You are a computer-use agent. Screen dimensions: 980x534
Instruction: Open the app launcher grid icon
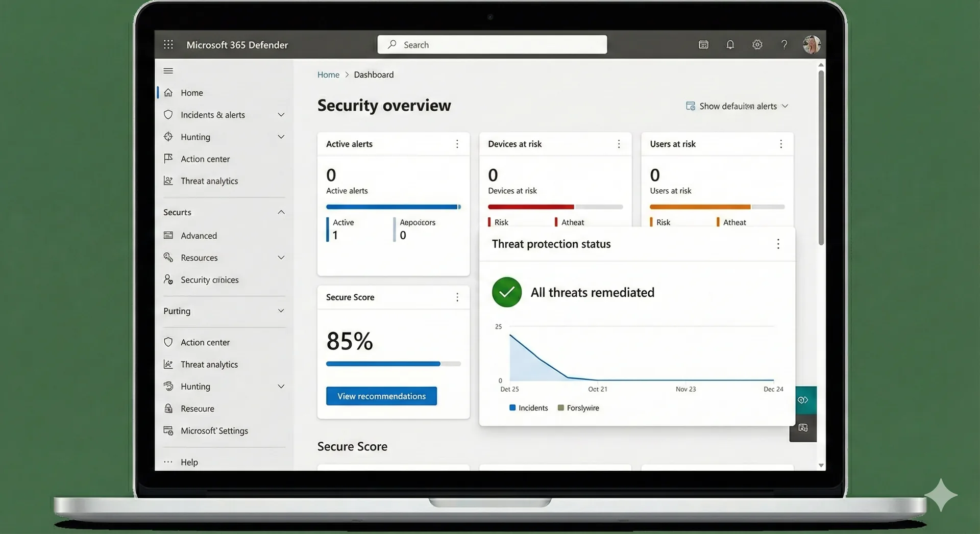tap(168, 45)
